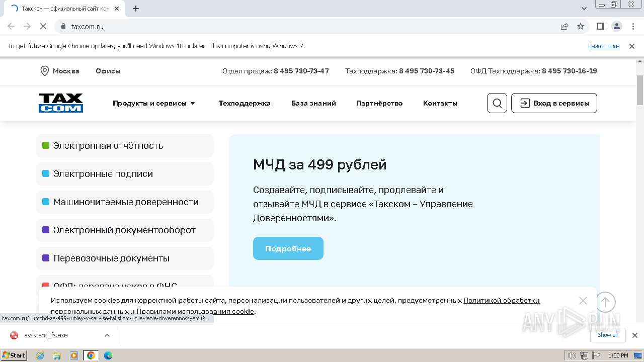Select Перевозочные документы category
This screenshot has height=362, width=644.
(125, 258)
